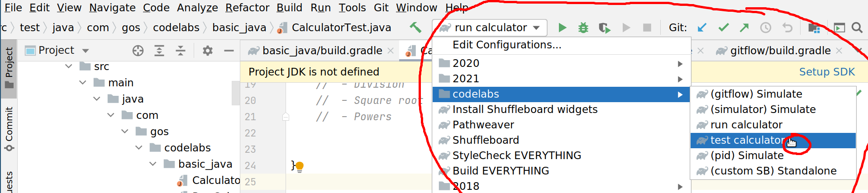Viewport: 868px width, 193px height.
Task: Close the gitflow/build.gradle tab
Action: (x=839, y=51)
